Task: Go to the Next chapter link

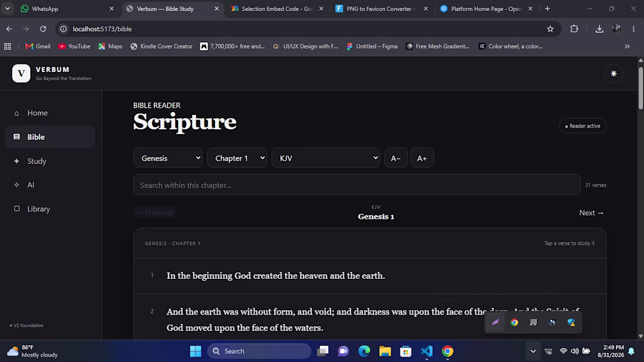Action: coord(591,213)
